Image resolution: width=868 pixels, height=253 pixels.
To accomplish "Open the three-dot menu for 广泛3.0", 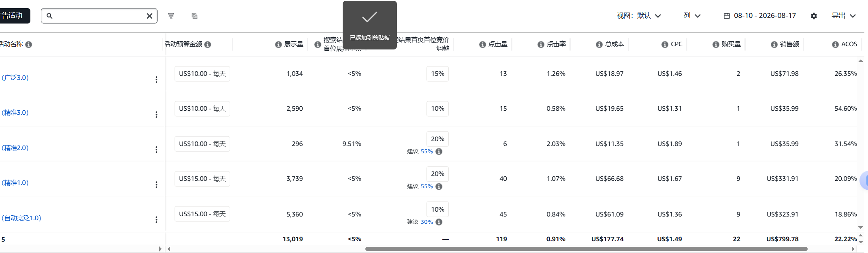I will tap(156, 79).
